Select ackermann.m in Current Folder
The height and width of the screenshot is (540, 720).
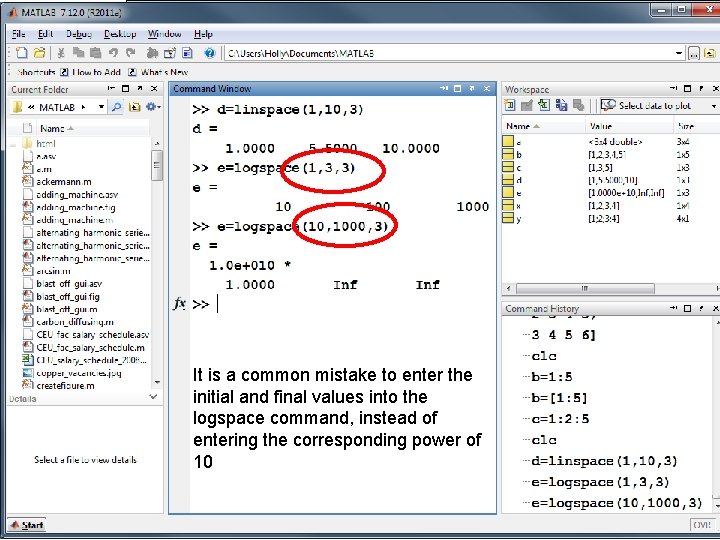tap(64, 182)
